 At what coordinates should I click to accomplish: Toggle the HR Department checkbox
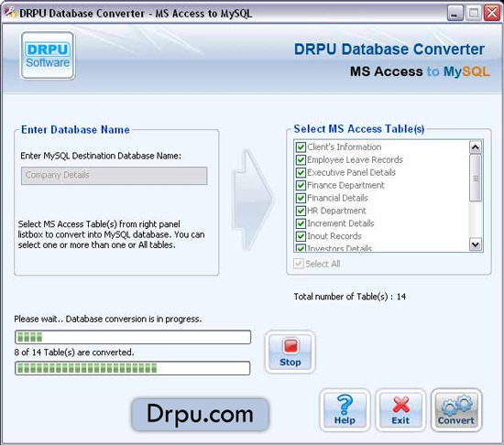point(301,211)
